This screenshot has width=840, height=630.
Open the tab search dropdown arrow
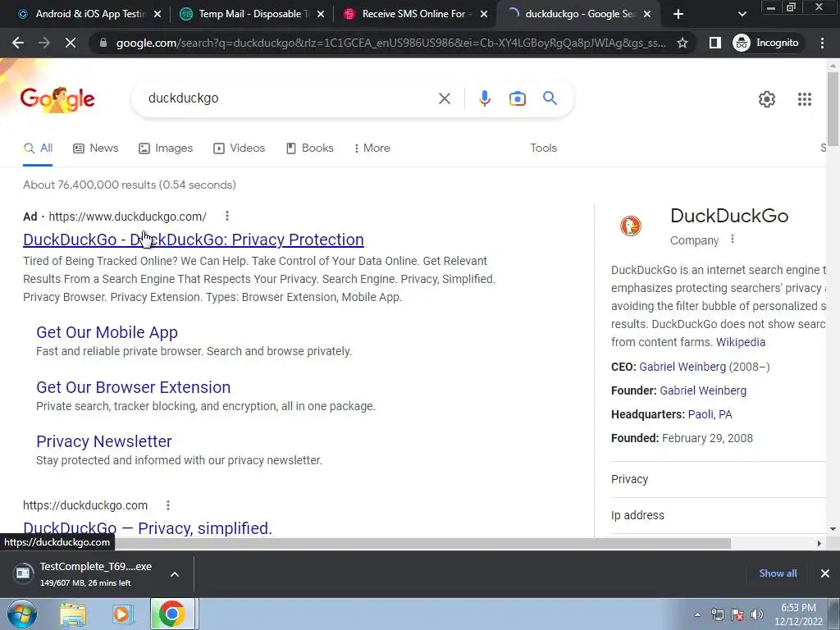[x=742, y=14]
